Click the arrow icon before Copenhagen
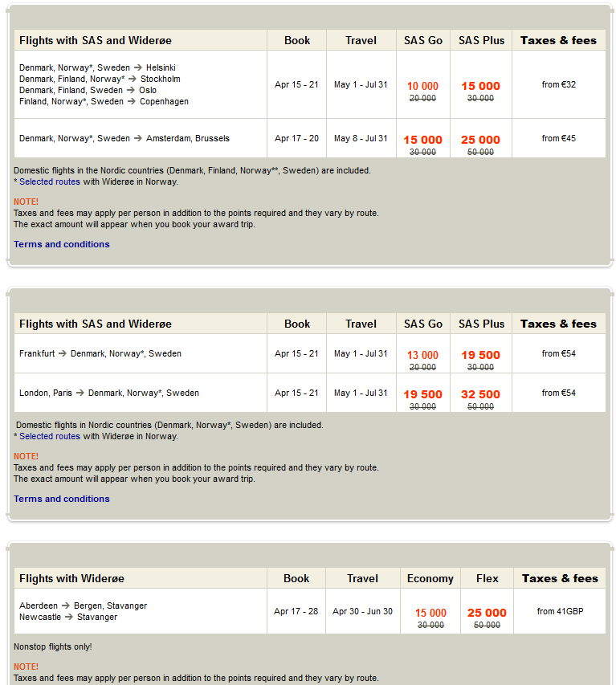This screenshot has width=616, height=685. [x=132, y=102]
